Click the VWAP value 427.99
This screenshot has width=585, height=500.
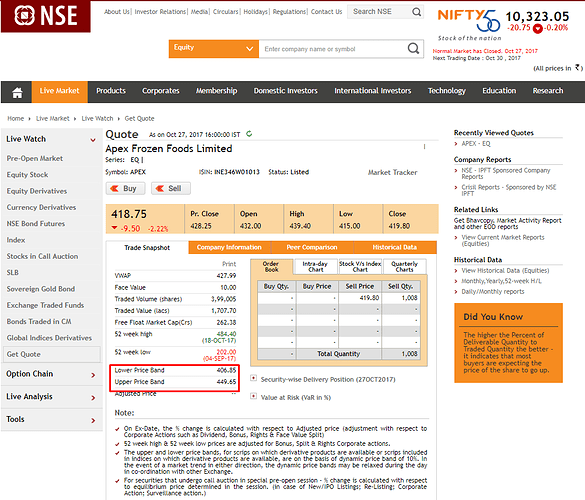coord(226,276)
